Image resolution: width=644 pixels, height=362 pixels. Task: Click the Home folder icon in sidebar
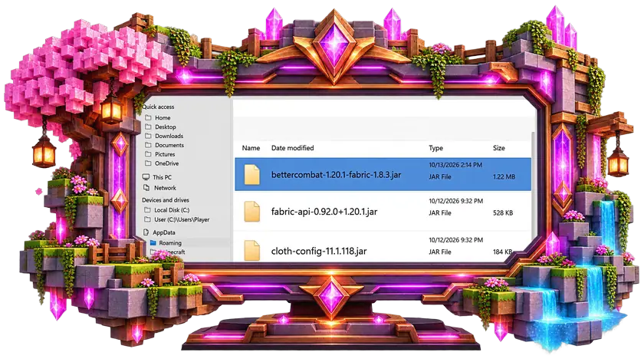coord(148,117)
